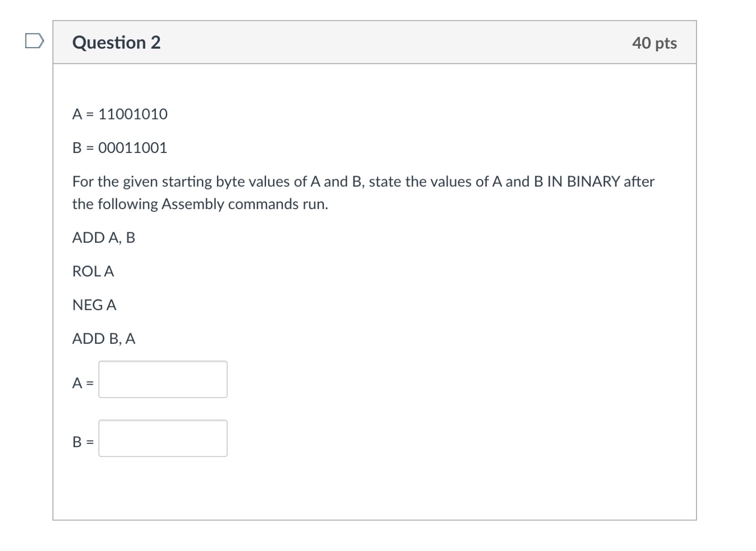Click inside the B = answer box
Screen dimensions: 756x551
tap(163, 439)
